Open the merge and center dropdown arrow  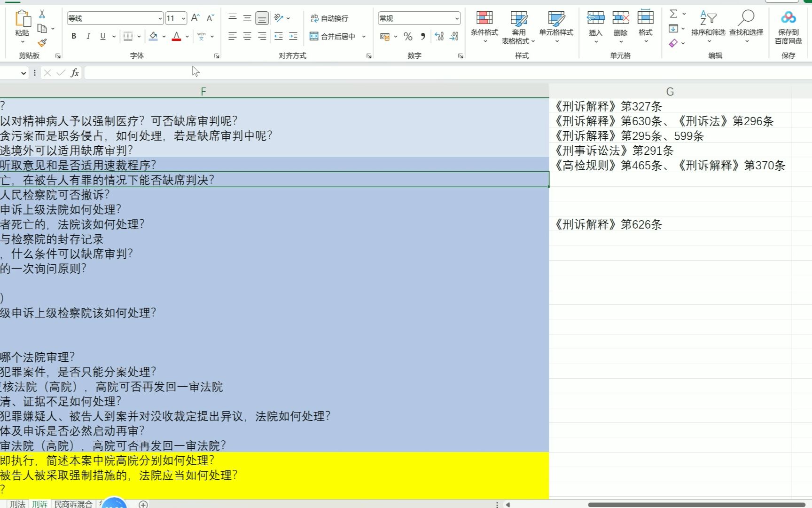[x=364, y=36]
